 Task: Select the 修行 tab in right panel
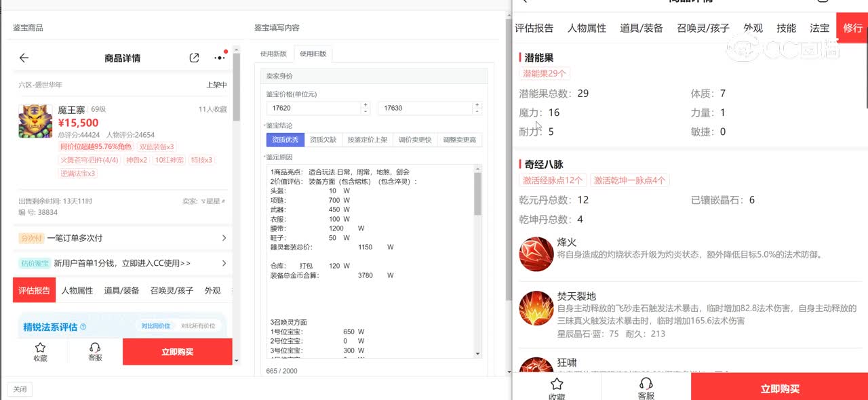[852, 28]
